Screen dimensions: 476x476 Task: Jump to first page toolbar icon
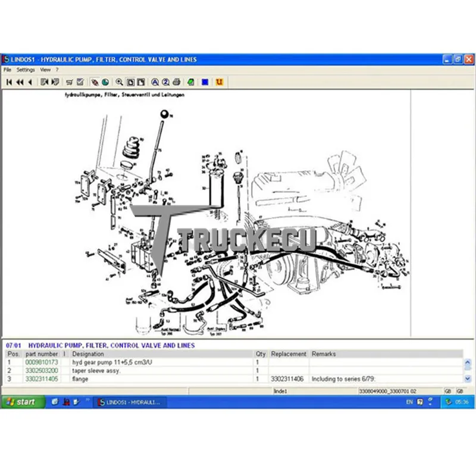click(x=10, y=82)
